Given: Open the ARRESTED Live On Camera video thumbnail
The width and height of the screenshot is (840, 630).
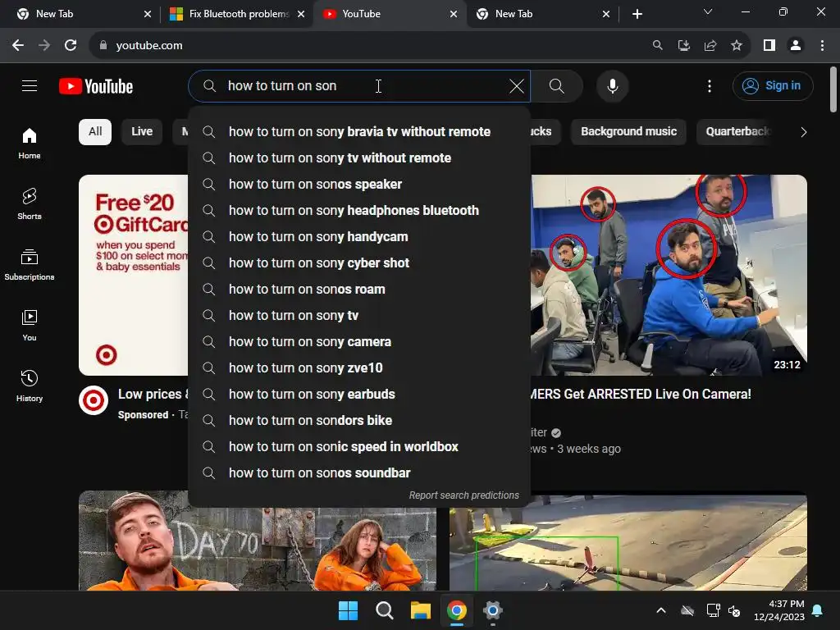Looking at the screenshot, I should (x=669, y=275).
